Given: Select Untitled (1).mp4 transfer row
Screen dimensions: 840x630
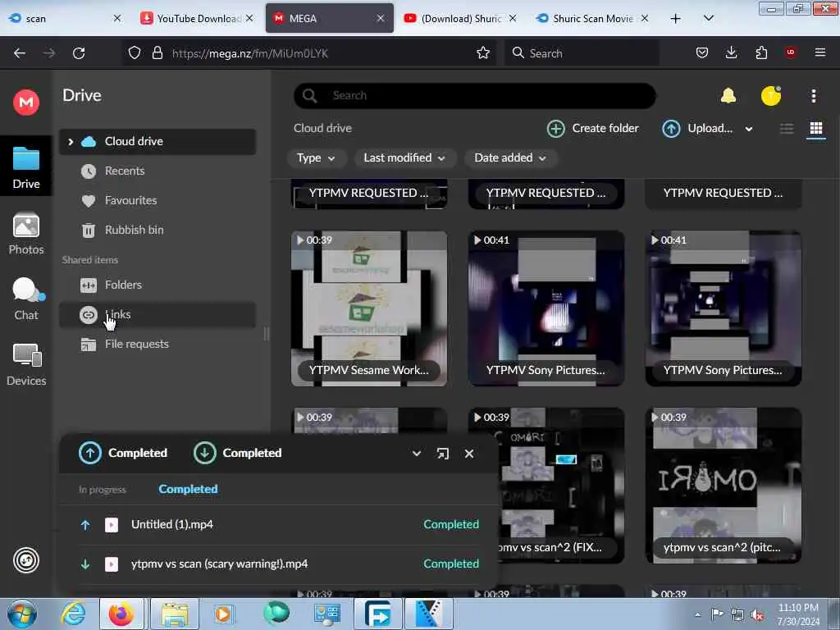Looking at the screenshot, I should [279, 525].
